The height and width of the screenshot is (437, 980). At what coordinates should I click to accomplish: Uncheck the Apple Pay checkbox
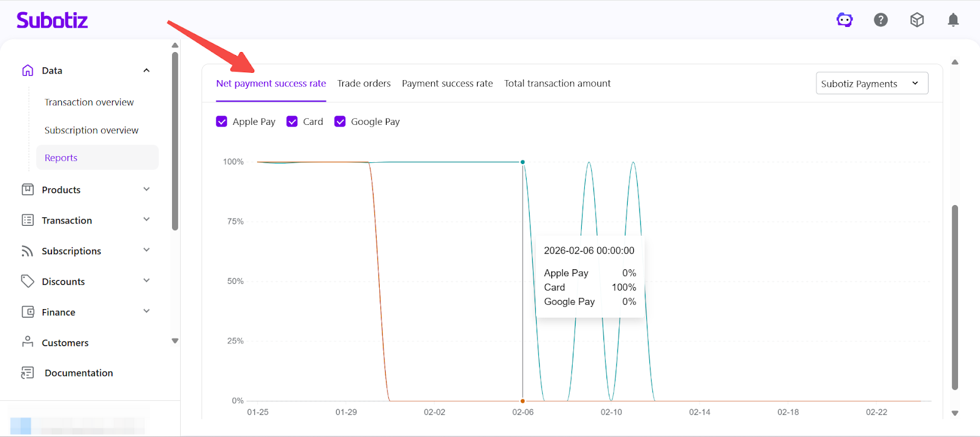pos(222,122)
